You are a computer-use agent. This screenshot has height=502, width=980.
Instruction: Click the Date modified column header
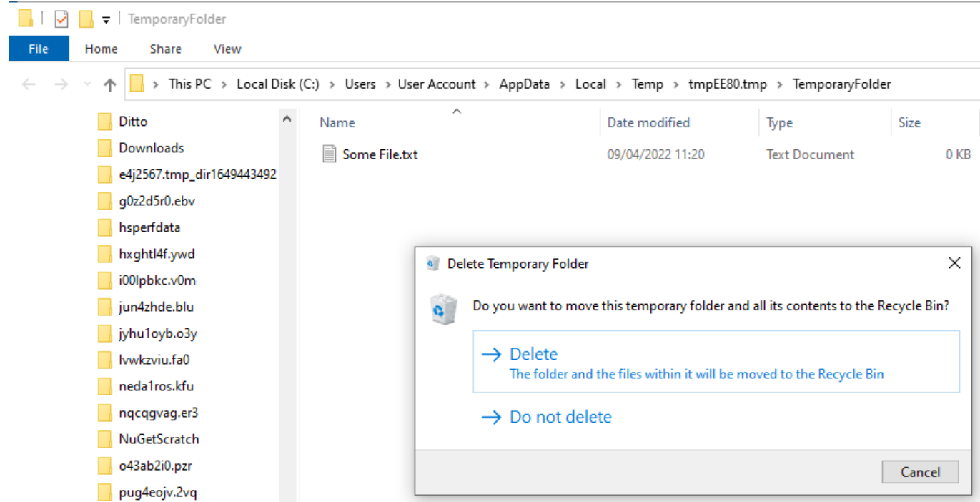(648, 122)
